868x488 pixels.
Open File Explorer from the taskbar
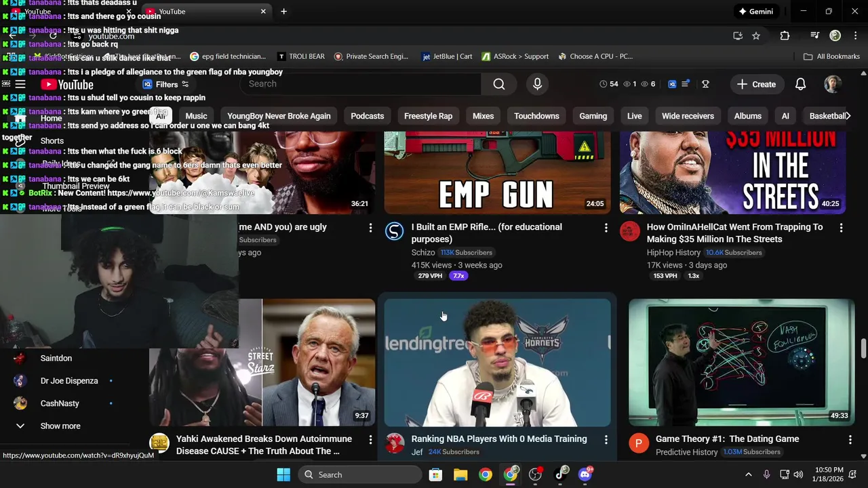coord(460,474)
